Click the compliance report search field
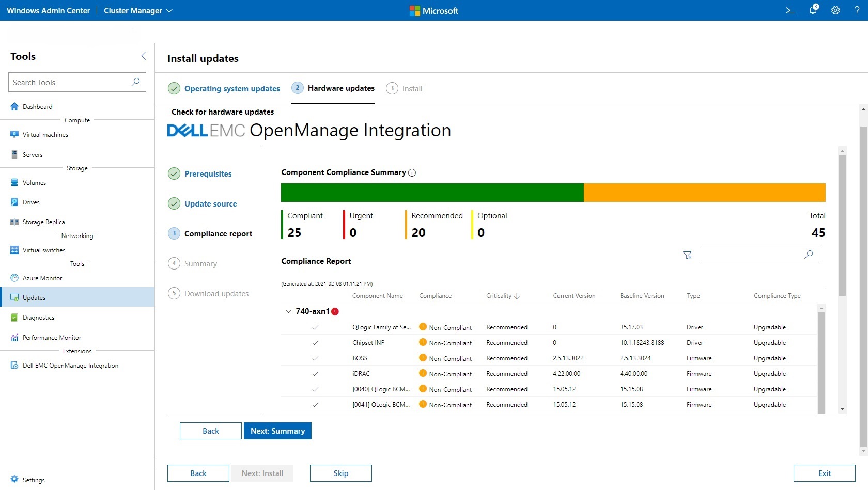Screen dimensions: 868x490 (x=754, y=255)
